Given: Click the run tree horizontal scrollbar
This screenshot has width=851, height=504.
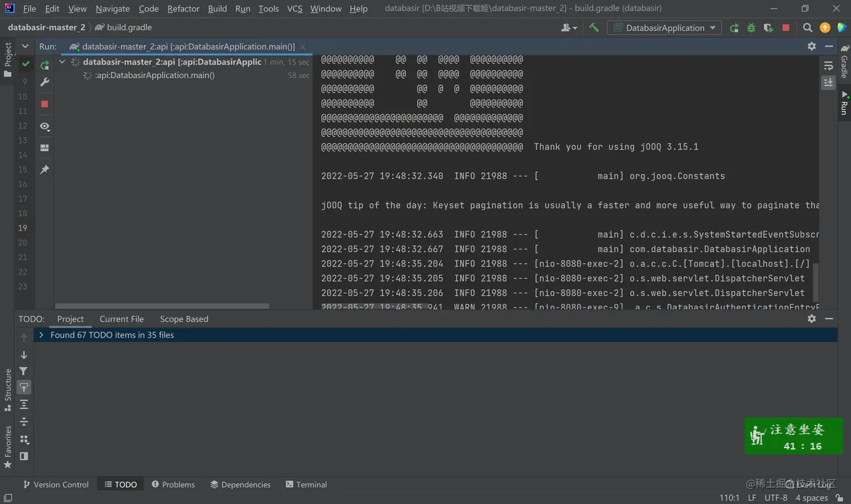Looking at the screenshot, I should tap(162, 306).
